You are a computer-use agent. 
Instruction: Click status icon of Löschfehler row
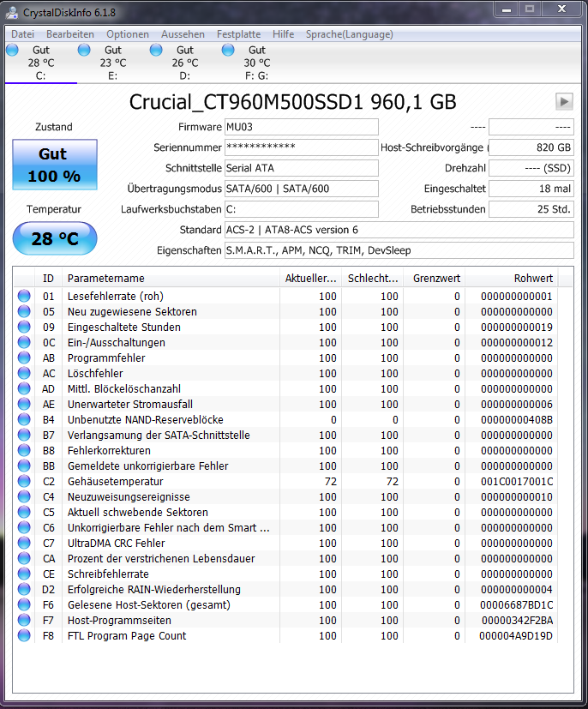24,373
